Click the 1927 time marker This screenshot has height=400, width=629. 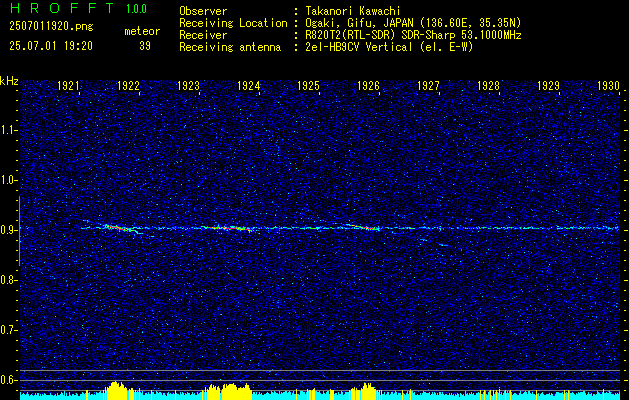(428, 85)
